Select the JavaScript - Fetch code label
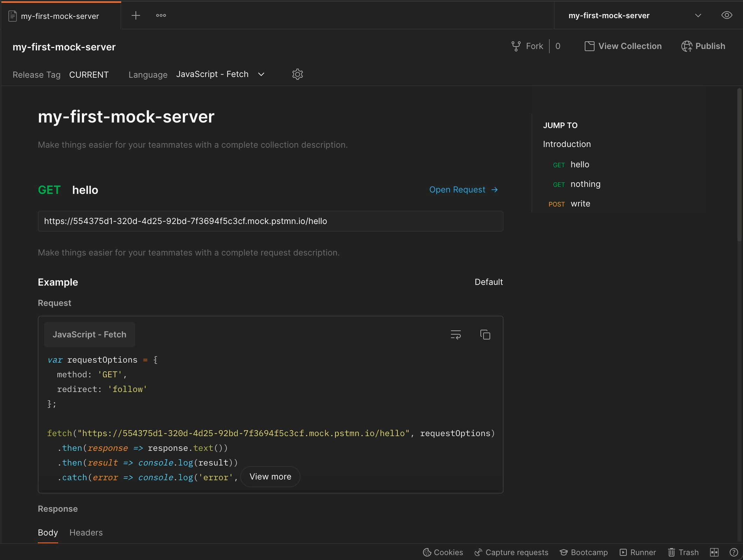 [x=89, y=335]
